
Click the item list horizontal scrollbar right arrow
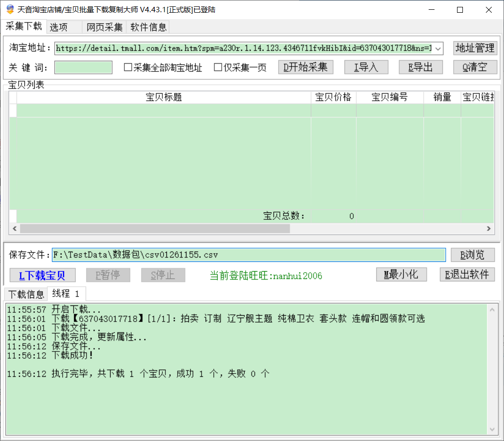click(x=488, y=229)
